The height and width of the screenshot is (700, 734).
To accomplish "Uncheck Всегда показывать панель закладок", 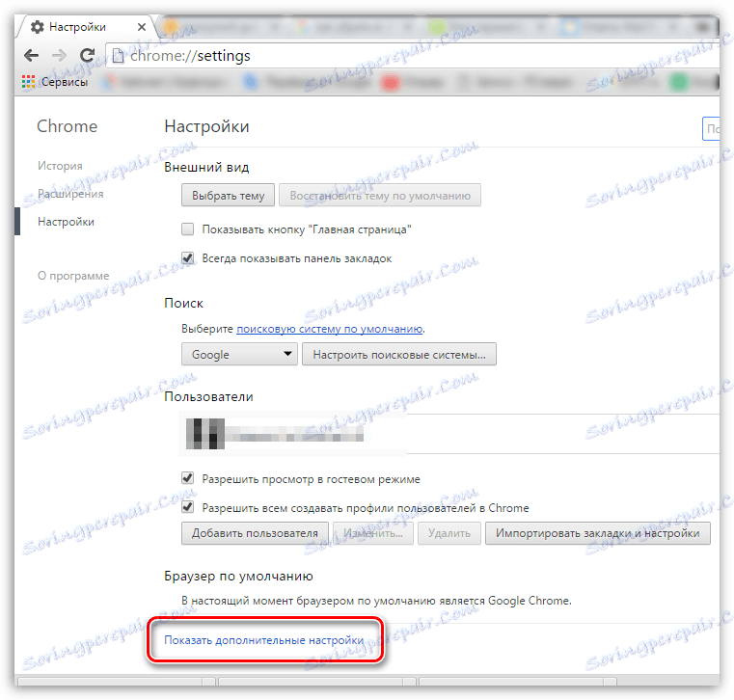I will [x=188, y=258].
